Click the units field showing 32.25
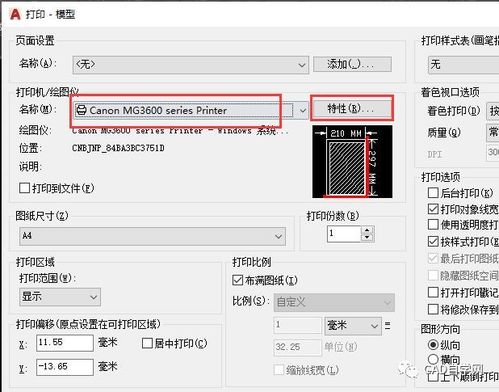 (297, 347)
